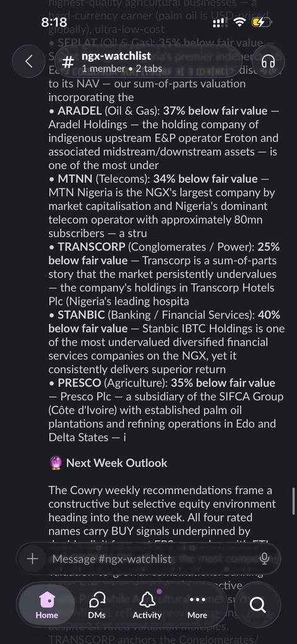
Task: Tap 1 member • 2 tabs subtitle
Action: [121, 69]
